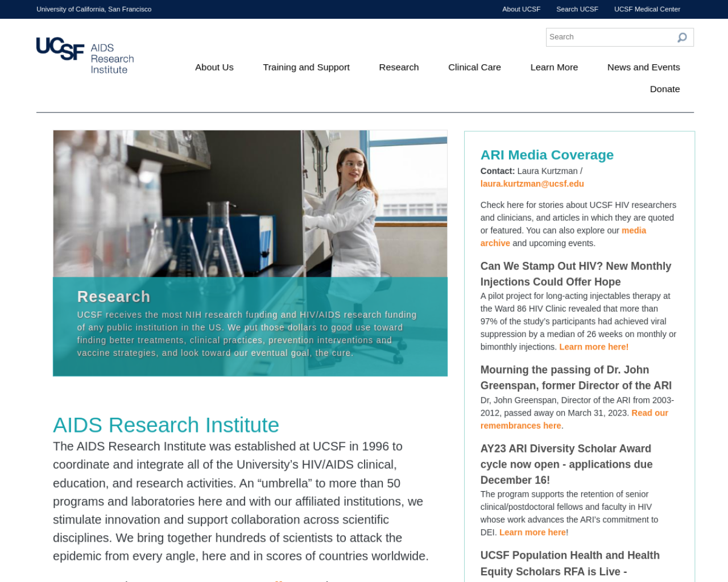Follow University of California, San Francisco link
This screenshot has width=728, height=582.
tap(94, 9)
